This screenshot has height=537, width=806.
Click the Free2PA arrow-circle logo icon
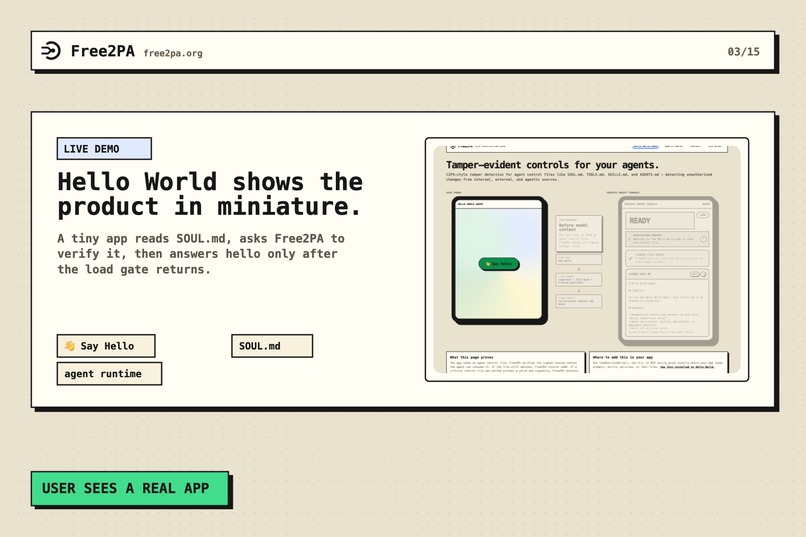pyautogui.click(x=51, y=50)
